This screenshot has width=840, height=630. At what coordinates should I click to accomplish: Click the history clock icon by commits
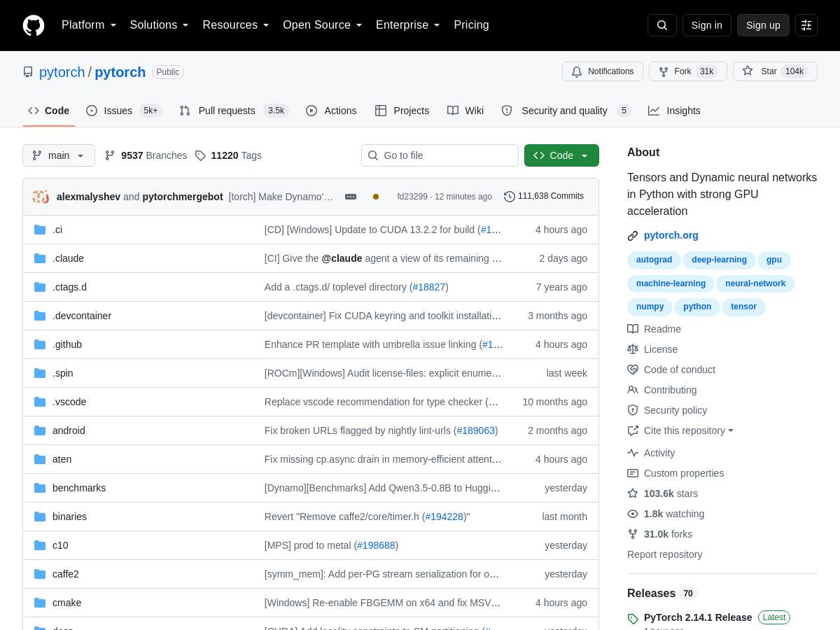[510, 197]
